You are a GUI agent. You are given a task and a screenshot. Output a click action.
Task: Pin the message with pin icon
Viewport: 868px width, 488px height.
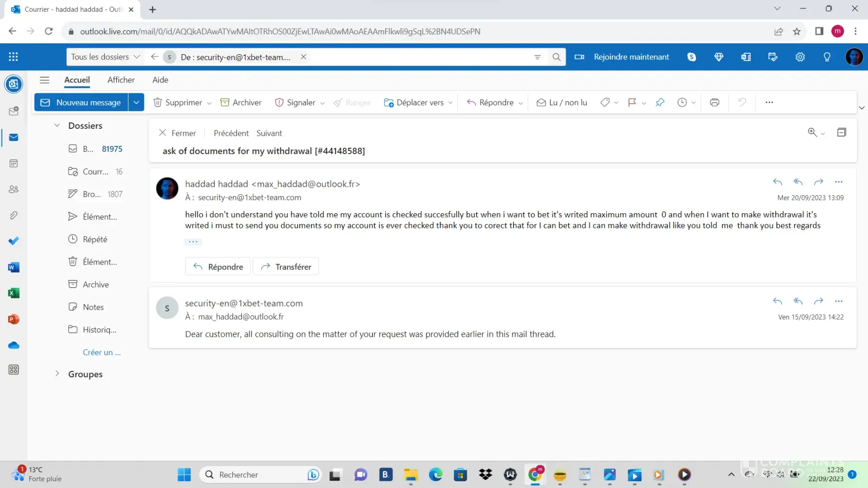point(660,102)
